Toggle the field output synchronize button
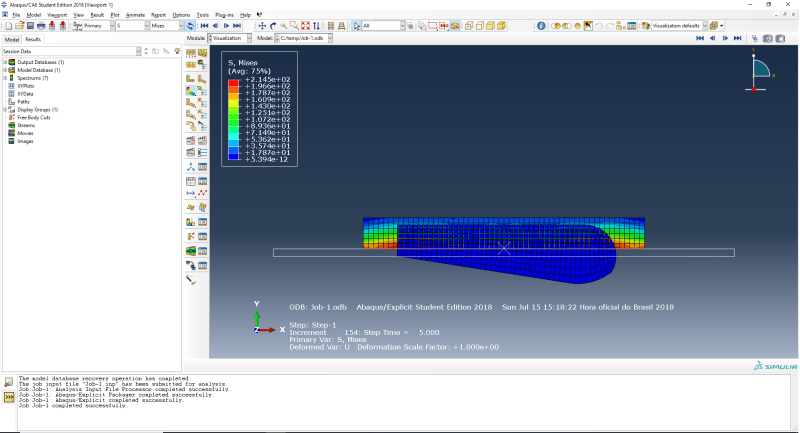The height and width of the screenshot is (433, 800). point(190,26)
